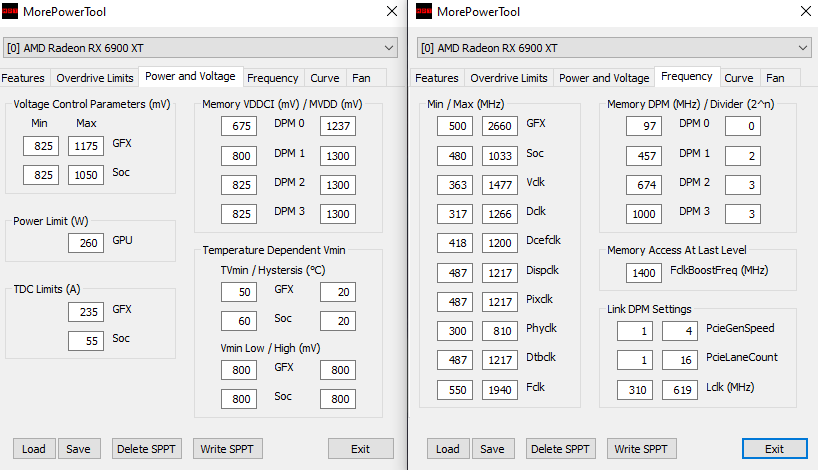This screenshot has width=818, height=470.
Task: Edit GFX TVmin field 50
Action: point(239,292)
